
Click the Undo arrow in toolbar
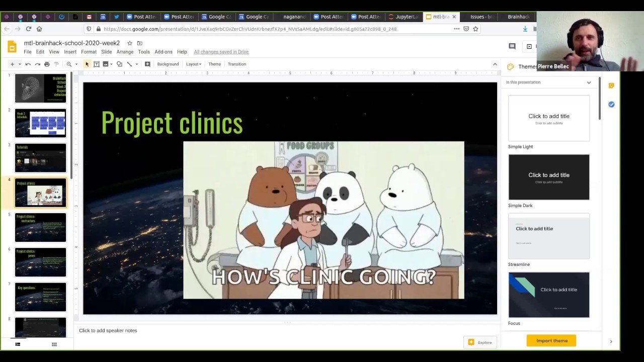coord(28,64)
